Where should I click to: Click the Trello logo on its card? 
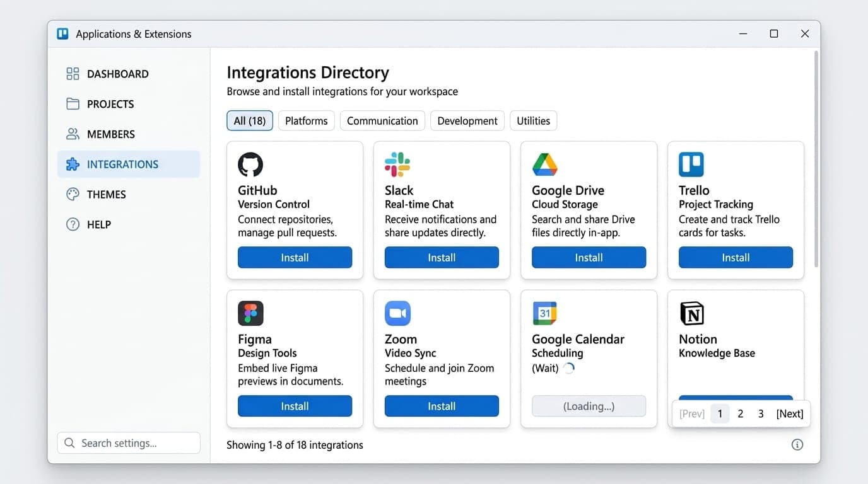tap(691, 164)
